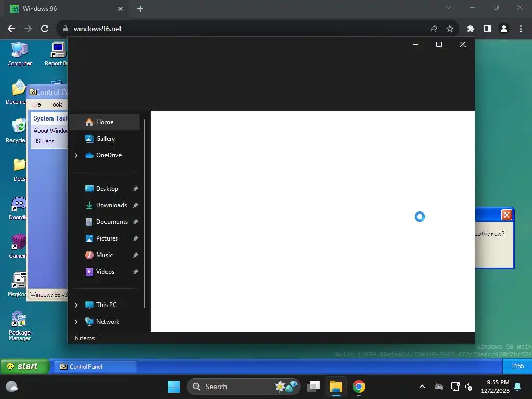The image size is (532, 399).
Task: Click the taskbar Search box
Action: click(x=244, y=387)
